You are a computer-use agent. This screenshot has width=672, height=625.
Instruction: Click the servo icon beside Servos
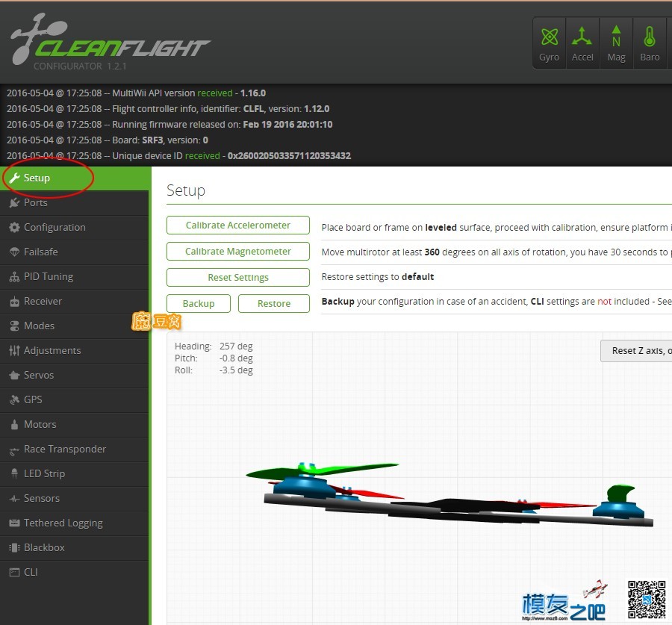pyautogui.click(x=15, y=375)
